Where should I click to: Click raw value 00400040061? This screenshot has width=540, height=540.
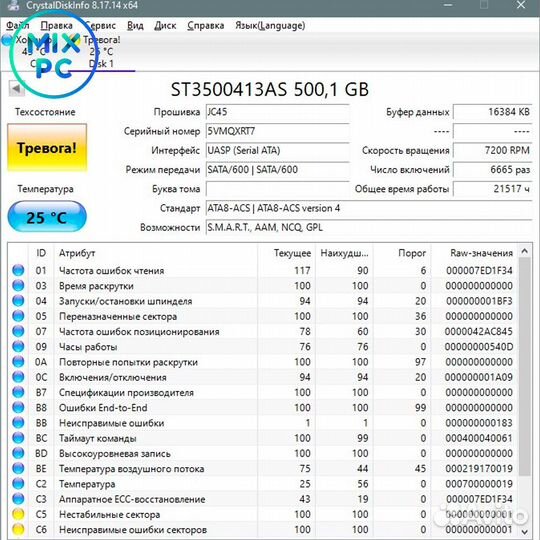point(479,438)
